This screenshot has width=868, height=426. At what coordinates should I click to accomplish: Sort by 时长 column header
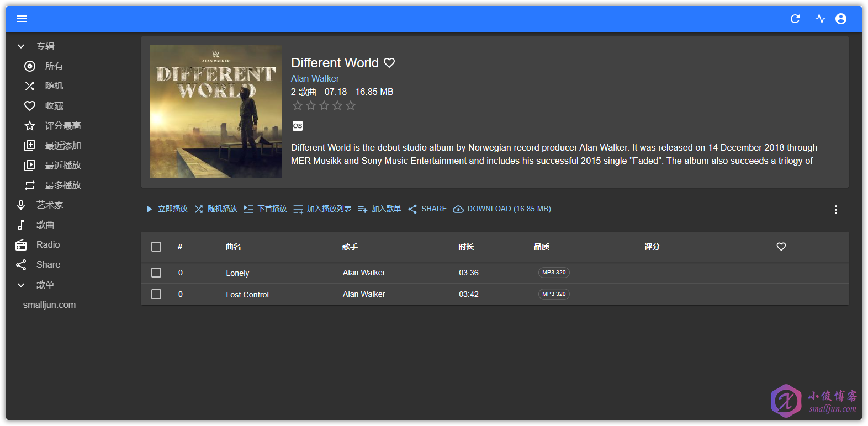pyautogui.click(x=466, y=247)
